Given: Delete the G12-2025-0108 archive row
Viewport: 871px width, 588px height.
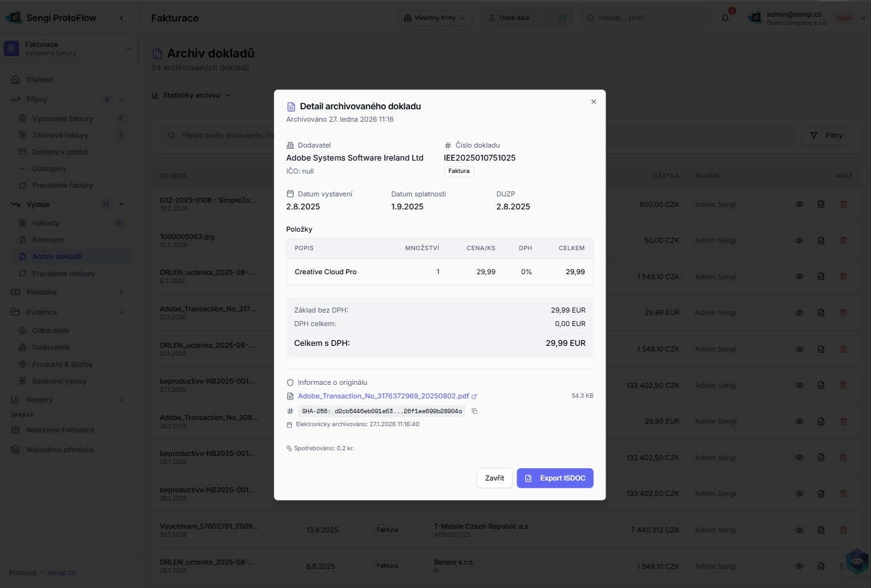Looking at the screenshot, I should point(843,204).
